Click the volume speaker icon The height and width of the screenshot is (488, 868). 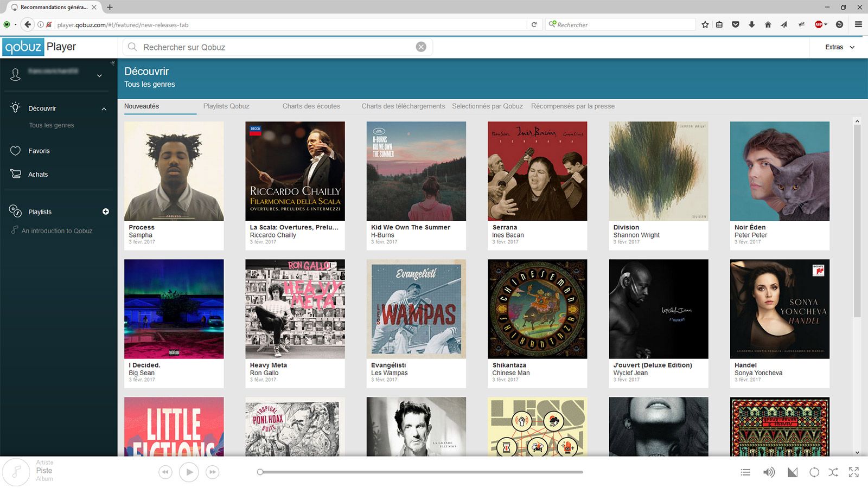point(769,472)
